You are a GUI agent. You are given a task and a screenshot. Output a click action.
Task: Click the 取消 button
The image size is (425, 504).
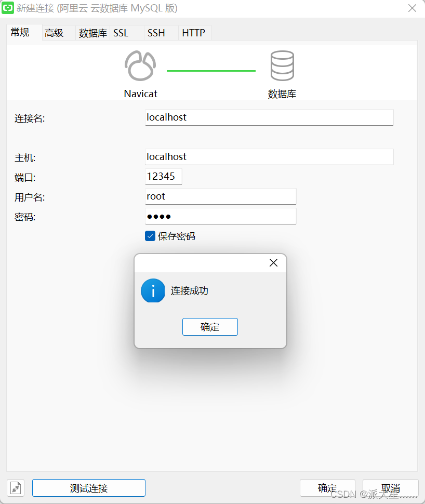391,488
